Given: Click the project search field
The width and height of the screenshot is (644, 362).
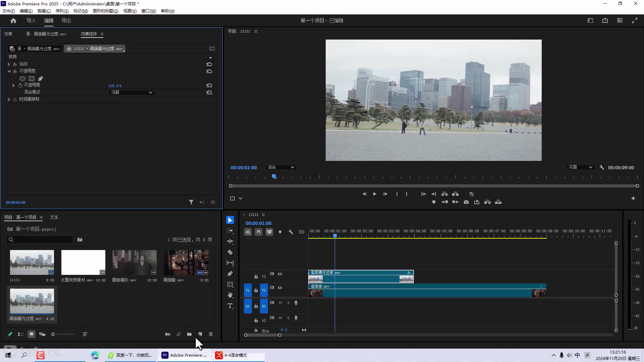Looking at the screenshot, I should (x=40, y=240).
